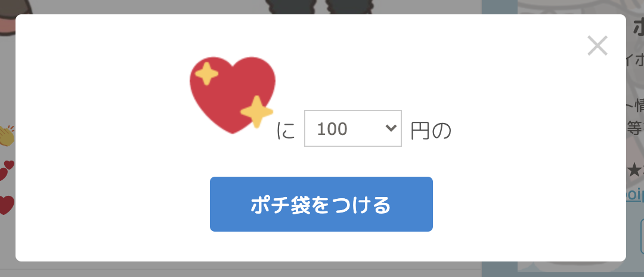Viewport: 644px width, 277px height.
Task: Close the pochibukuro dialog with the X
Action: [597, 45]
